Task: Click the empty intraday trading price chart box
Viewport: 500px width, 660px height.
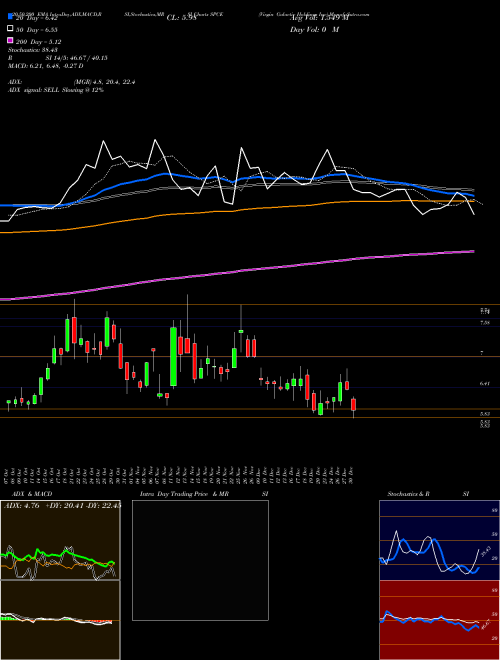Action: coord(200,560)
